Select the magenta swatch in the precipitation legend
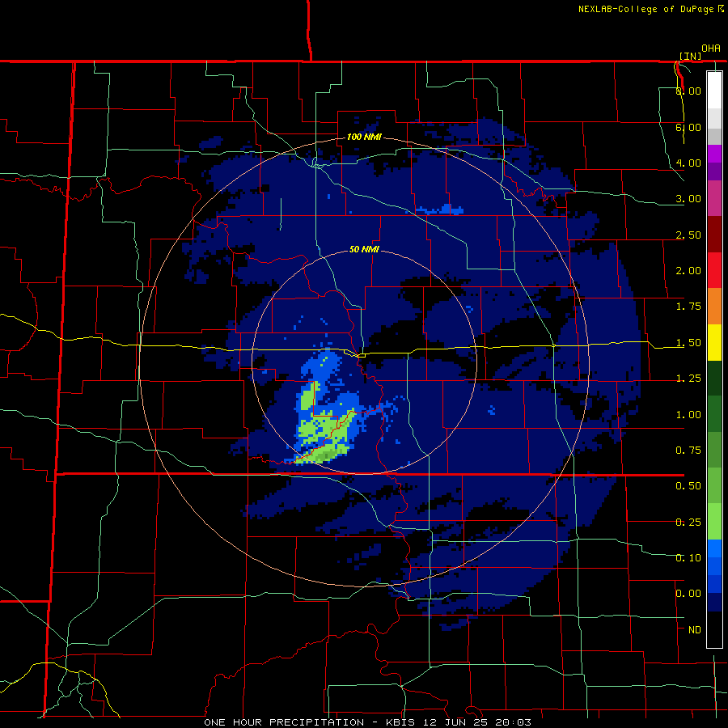Viewport: 728px width, 728px height. [x=714, y=154]
